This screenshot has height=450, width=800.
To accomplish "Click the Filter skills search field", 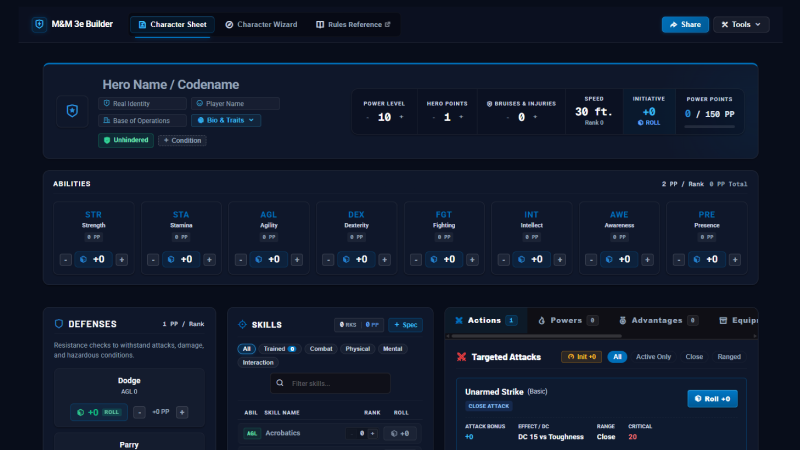I will 331,383.
